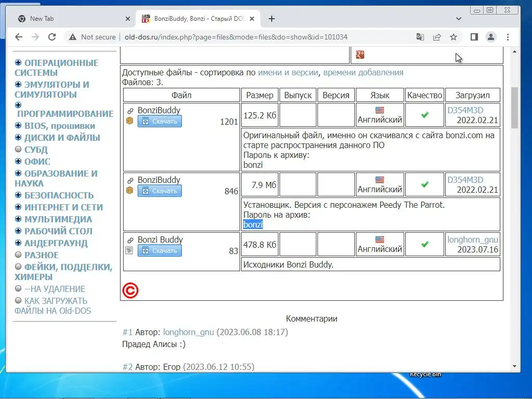Expand the ЭМУЛЯТОРЫ И СИМУЛЯТОРЫ category

click(18, 84)
